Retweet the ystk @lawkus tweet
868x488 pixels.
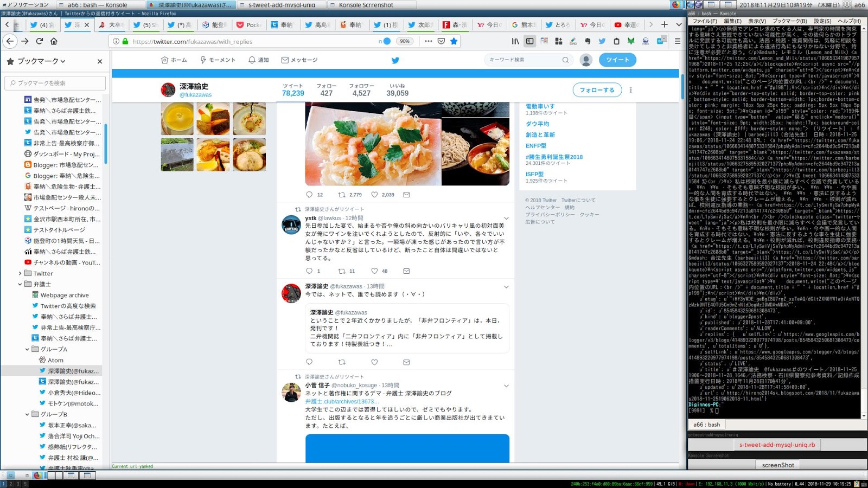coord(342,271)
